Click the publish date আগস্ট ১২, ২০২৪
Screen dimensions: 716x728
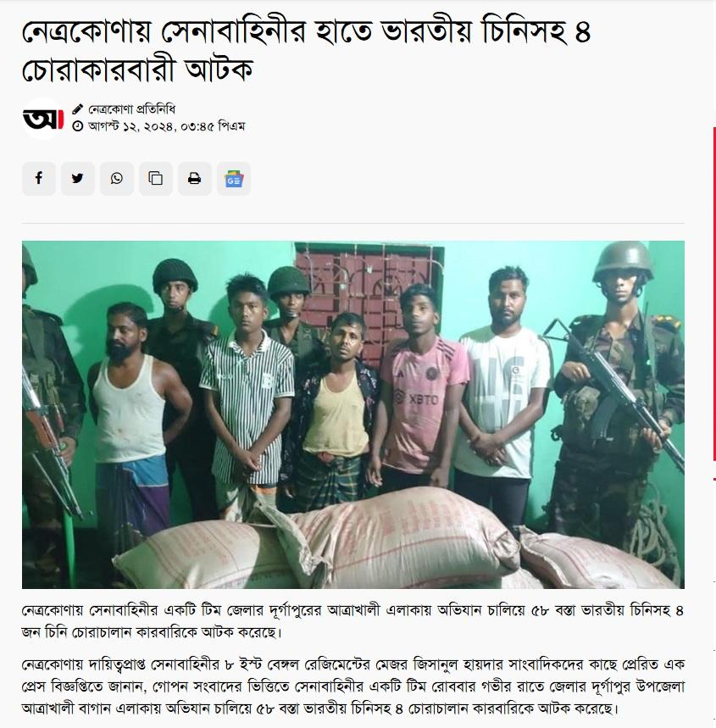(x=130, y=126)
